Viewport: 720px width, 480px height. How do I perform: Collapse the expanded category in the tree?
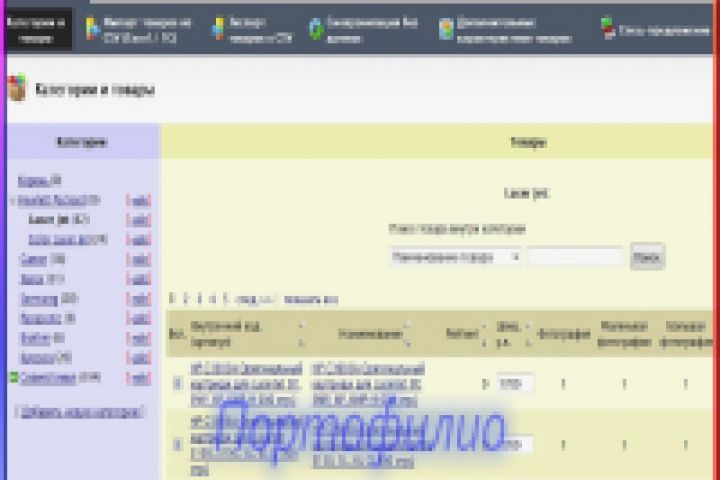[12, 201]
